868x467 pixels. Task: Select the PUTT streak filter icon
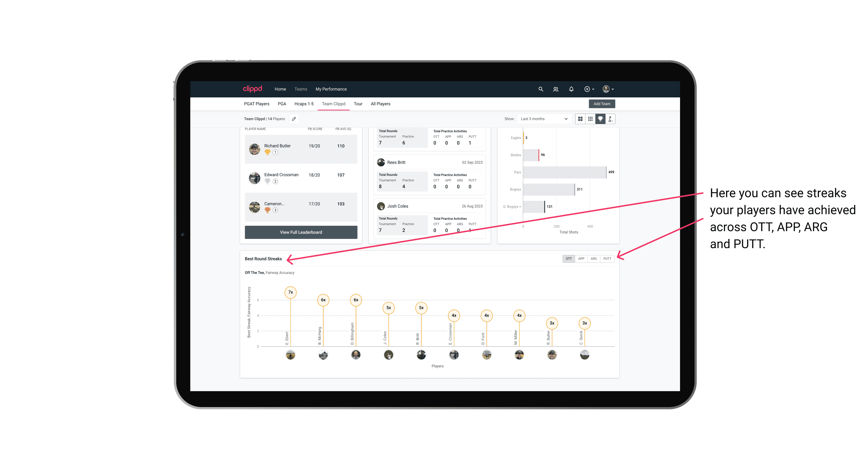607,258
